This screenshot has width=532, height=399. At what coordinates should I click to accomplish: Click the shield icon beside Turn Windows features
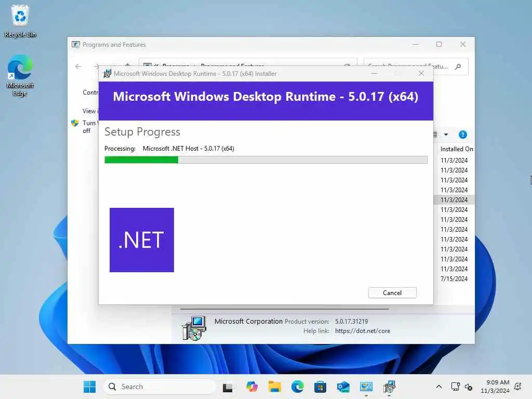75,123
